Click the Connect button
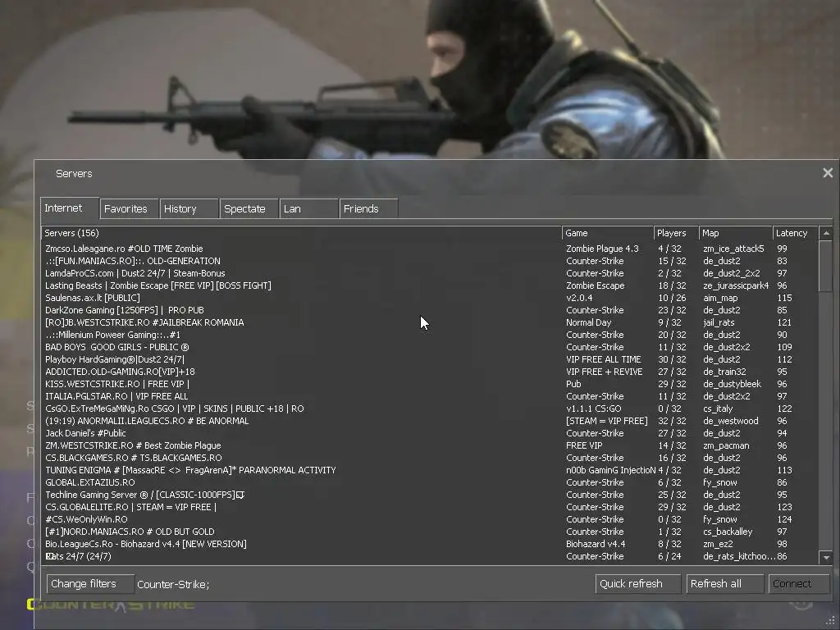 click(x=799, y=583)
